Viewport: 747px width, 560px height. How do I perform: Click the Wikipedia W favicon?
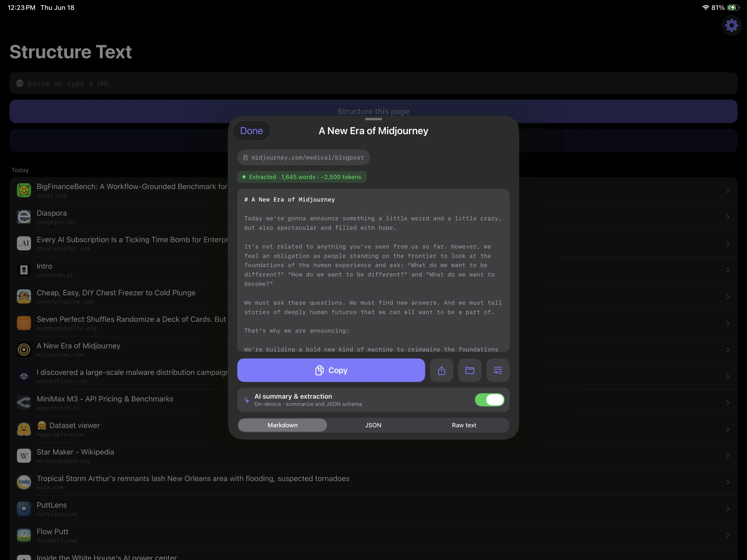(x=24, y=456)
